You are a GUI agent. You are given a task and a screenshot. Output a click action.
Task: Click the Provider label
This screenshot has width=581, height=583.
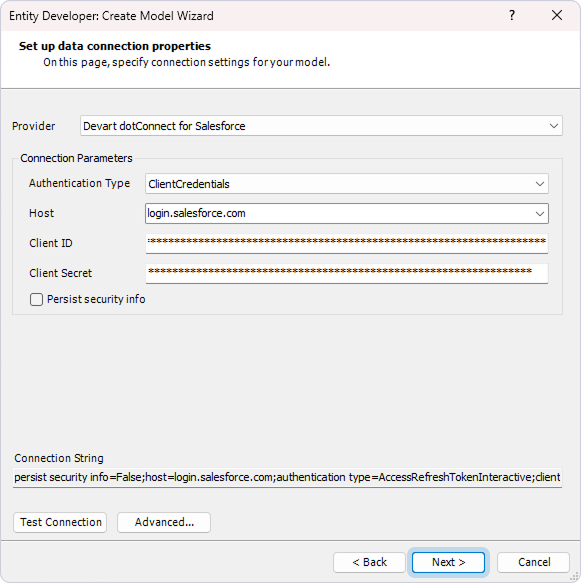(x=33, y=126)
